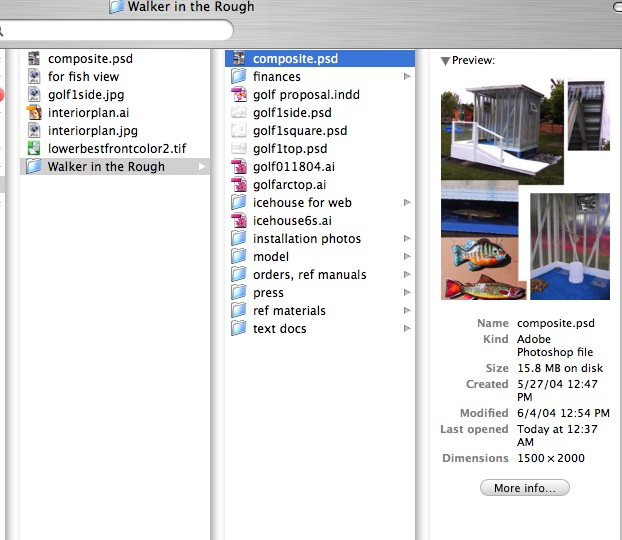Image resolution: width=622 pixels, height=540 pixels.
Task: Click the composite.psd file icon in middle column
Action: pos(239,59)
